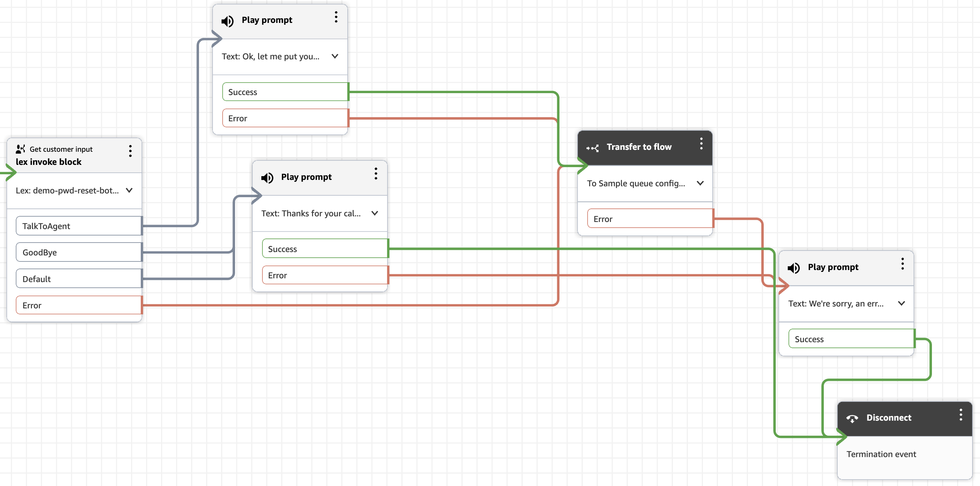Image resolution: width=980 pixels, height=486 pixels.
Task: Click the Termination event area in Disconnect
Action: (881, 454)
